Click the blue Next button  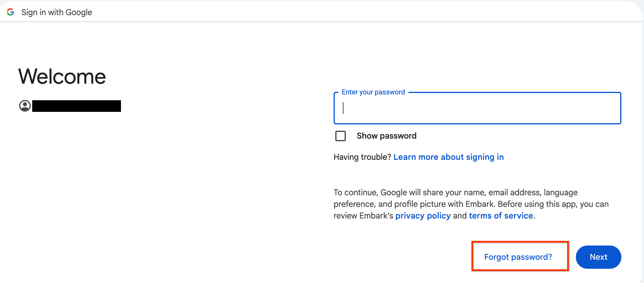pyautogui.click(x=598, y=257)
